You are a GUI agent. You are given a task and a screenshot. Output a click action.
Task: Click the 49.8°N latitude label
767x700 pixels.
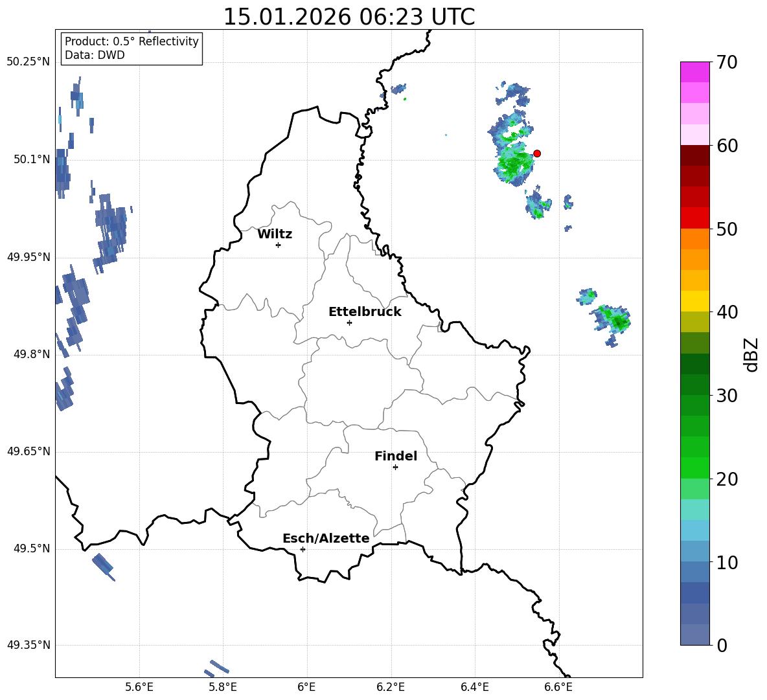[x=32, y=354]
